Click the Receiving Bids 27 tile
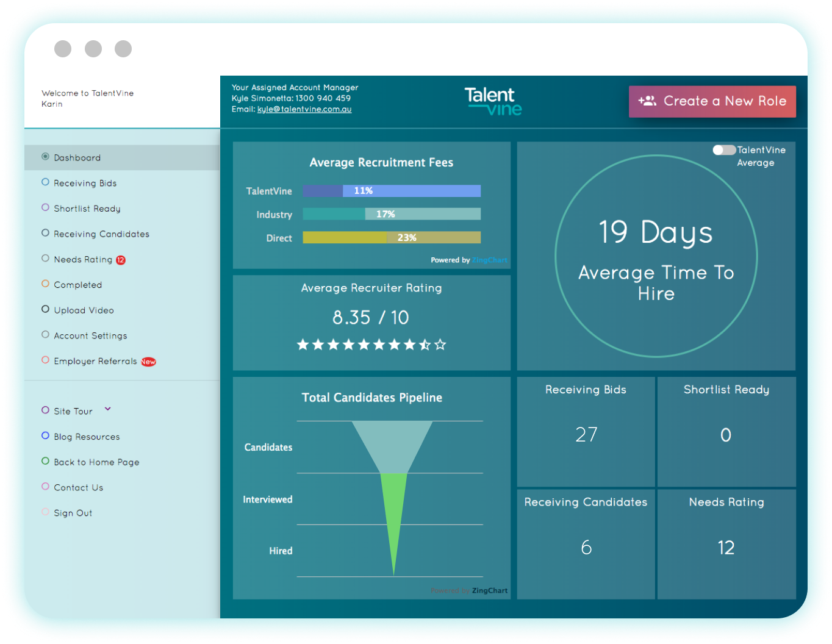 pyautogui.click(x=586, y=432)
